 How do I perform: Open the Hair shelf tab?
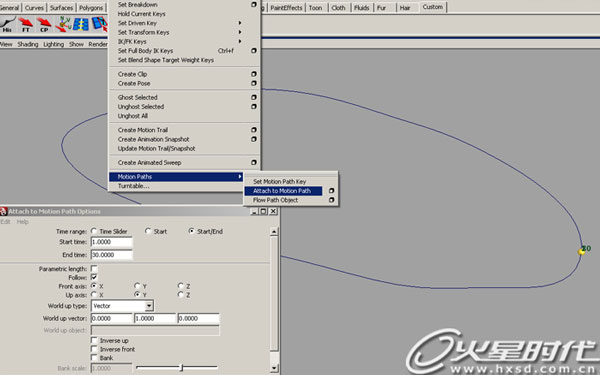[x=405, y=7]
